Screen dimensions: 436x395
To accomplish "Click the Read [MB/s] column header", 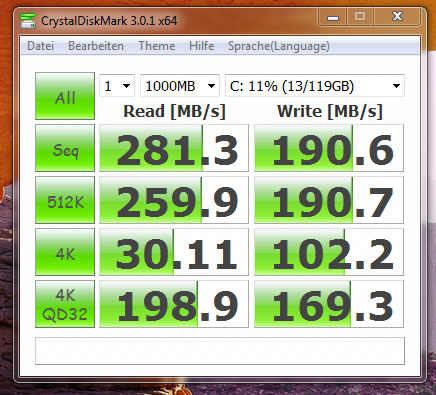I will (174, 111).
